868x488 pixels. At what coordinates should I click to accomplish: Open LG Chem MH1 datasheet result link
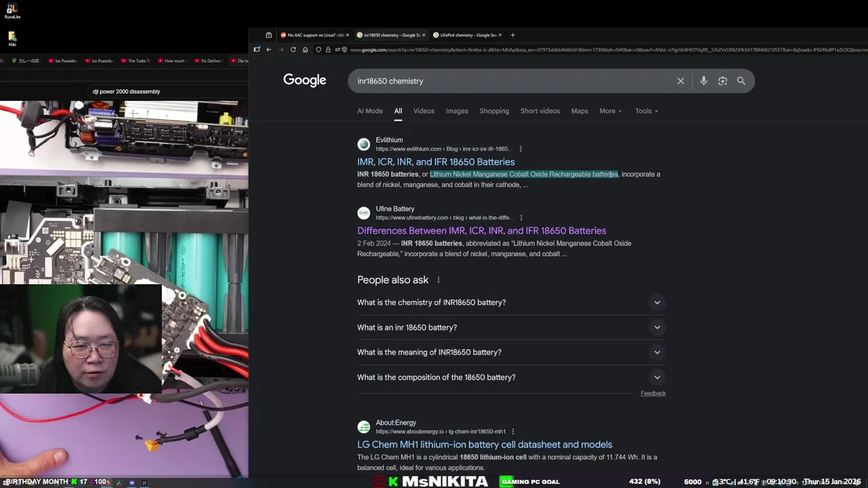pyautogui.click(x=485, y=445)
